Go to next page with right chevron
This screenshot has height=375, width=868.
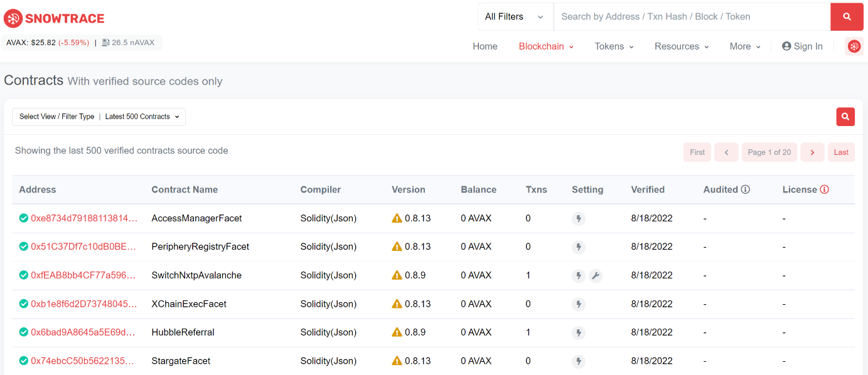pos(812,152)
